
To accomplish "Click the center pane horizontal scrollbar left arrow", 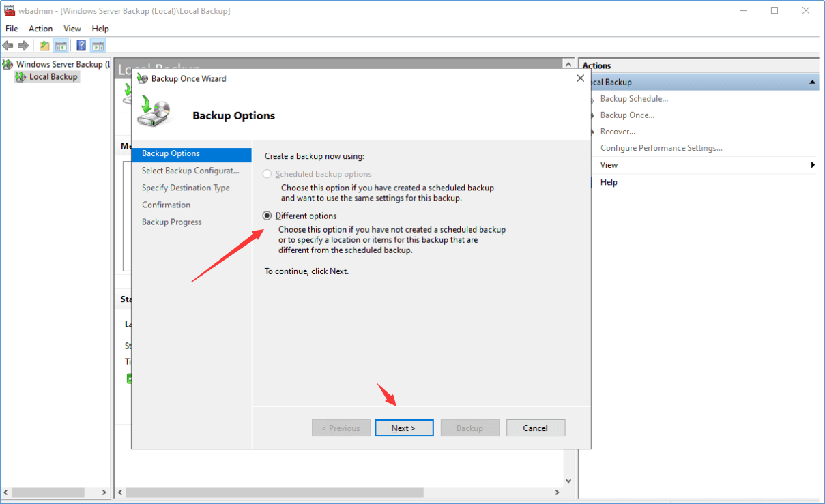I will pos(120,492).
